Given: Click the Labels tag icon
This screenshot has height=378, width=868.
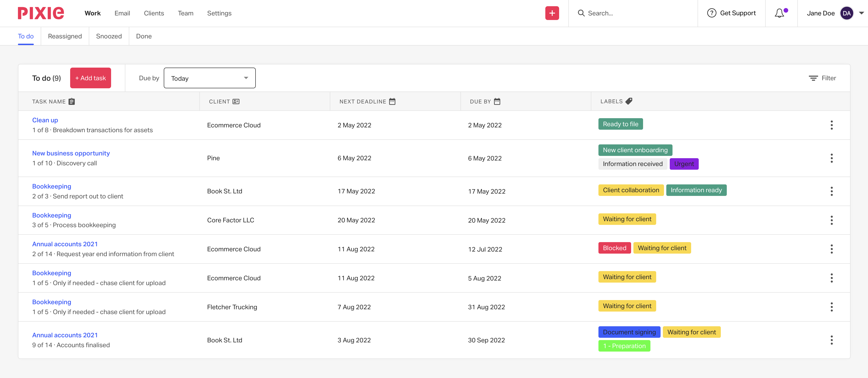Looking at the screenshot, I should click(629, 101).
